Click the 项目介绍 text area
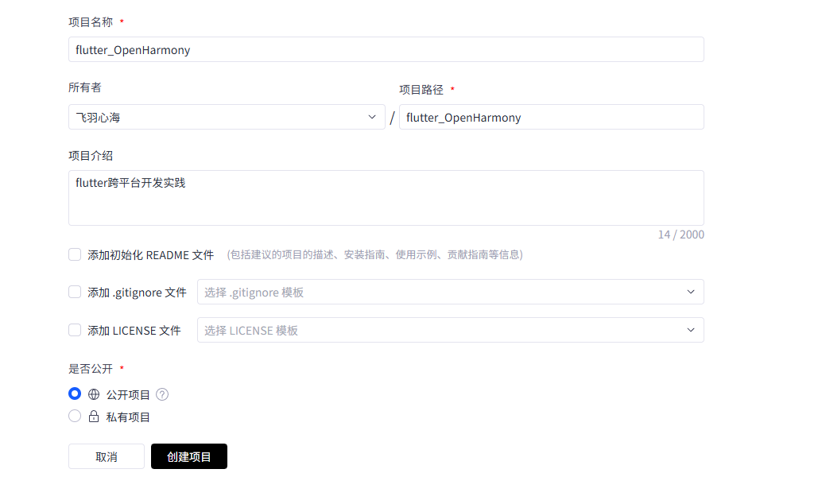Screen dimensions: 822x504 [x=386, y=198]
